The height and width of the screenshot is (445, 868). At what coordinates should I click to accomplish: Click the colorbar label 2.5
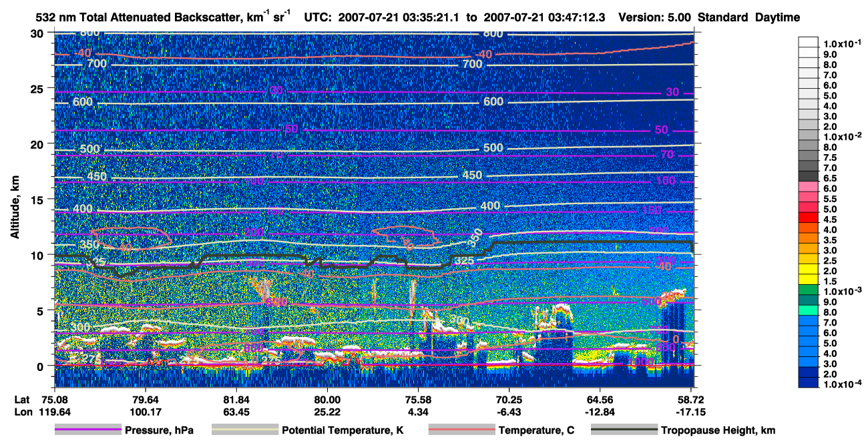click(831, 261)
